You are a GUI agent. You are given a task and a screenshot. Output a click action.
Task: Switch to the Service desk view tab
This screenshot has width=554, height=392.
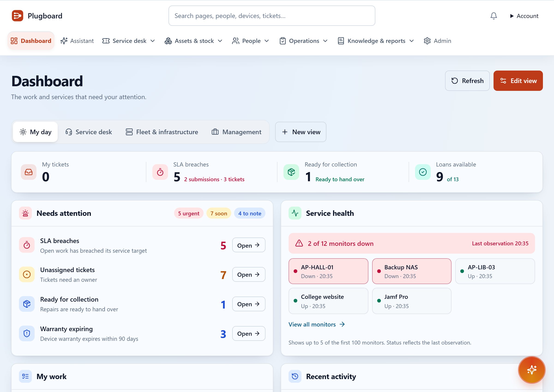[x=89, y=132]
